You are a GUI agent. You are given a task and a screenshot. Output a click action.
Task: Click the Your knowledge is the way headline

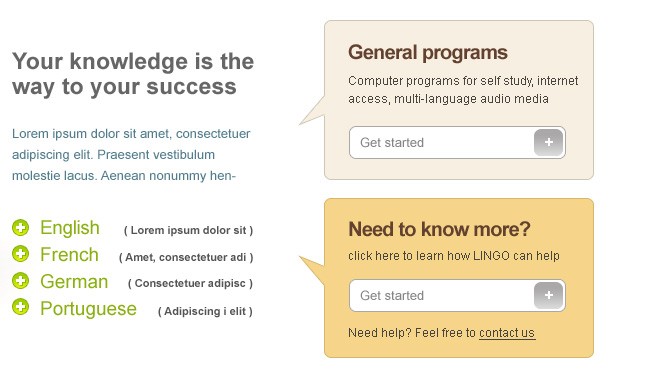click(x=133, y=74)
